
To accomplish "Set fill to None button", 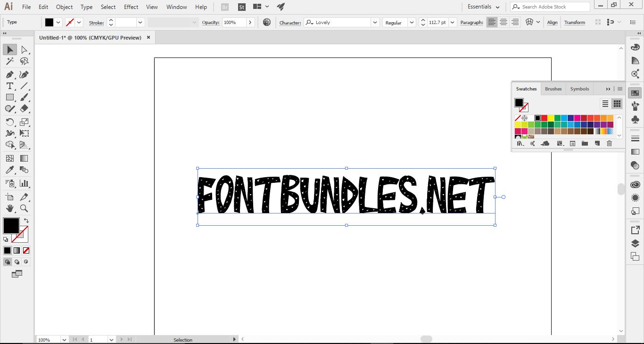I will coord(26,251).
